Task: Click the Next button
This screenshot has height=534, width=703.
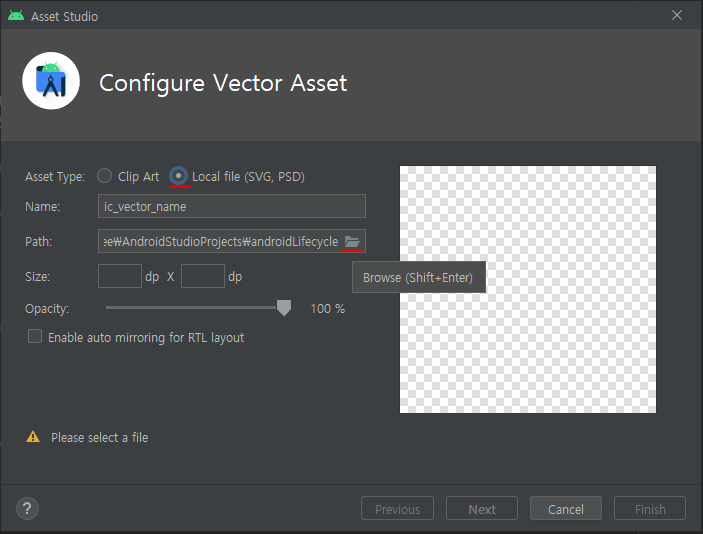Action: (482, 508)
